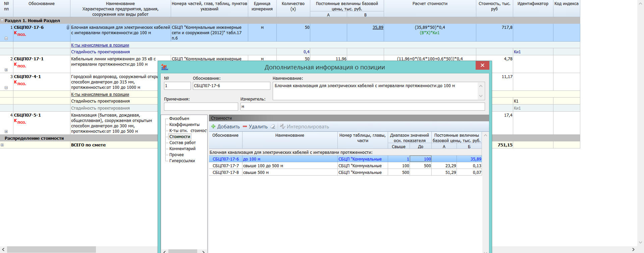This screenshot has width=644, height=253.
Task: Click the eraser icon next to Удалить
Action: coord(273,127)
